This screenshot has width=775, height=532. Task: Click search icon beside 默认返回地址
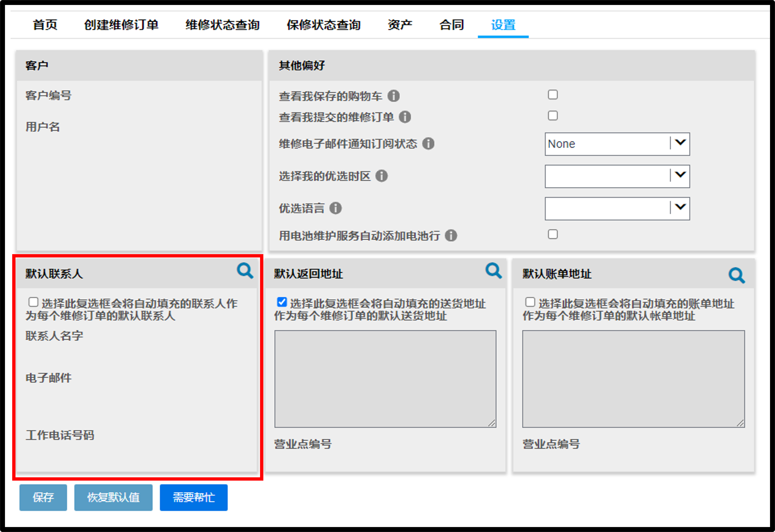pos(494,271)
